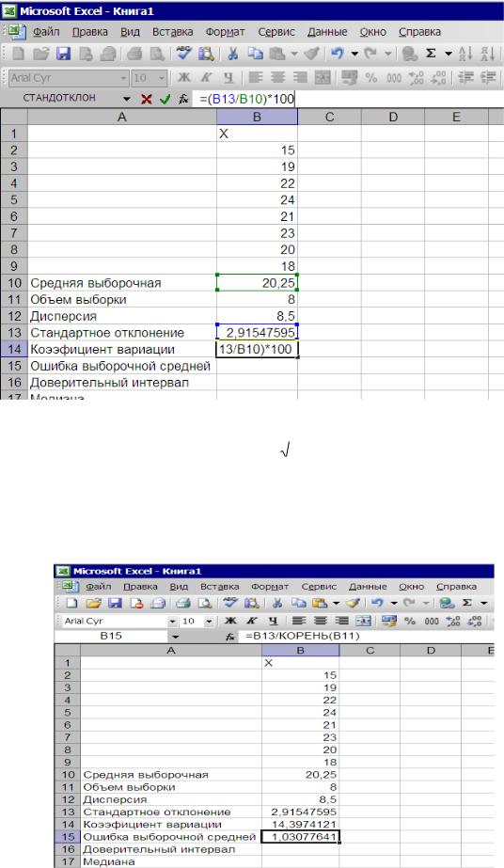Click Percent style in upper Excel window
504x868 pixels.
coord(371,78)
